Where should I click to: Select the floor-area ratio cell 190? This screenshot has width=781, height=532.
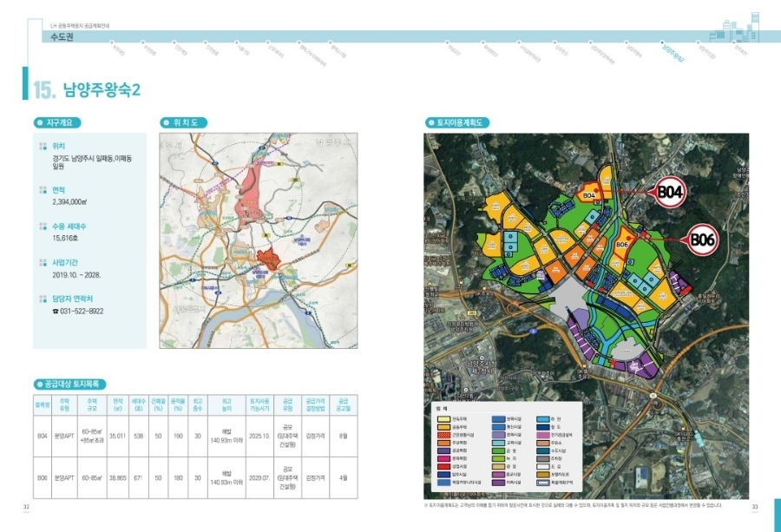[x=178, y=437]
